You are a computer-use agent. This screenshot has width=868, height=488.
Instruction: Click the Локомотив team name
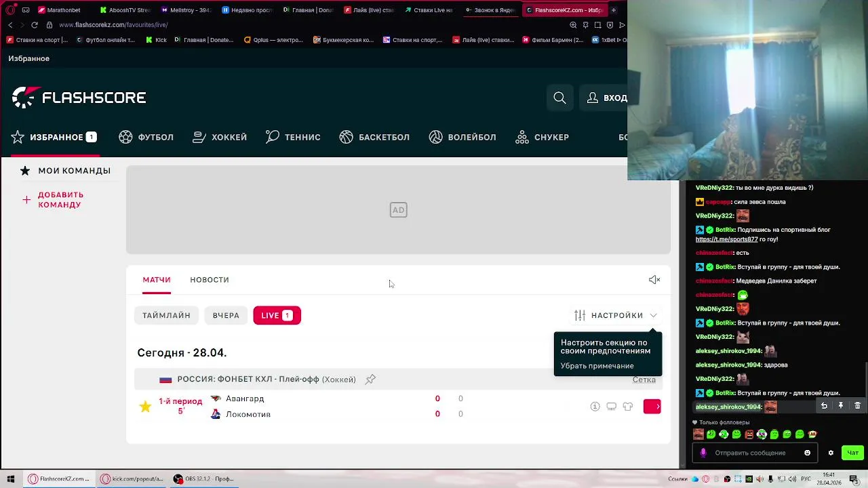click(248, 414)
